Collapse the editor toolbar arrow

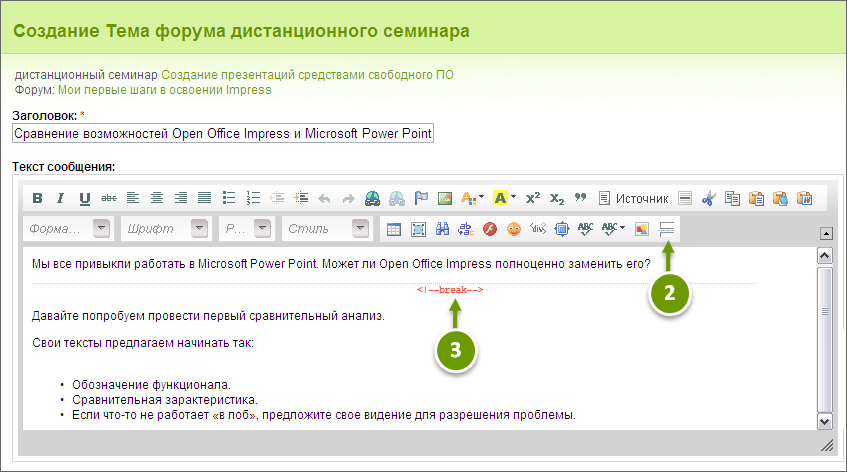point(826,233)
